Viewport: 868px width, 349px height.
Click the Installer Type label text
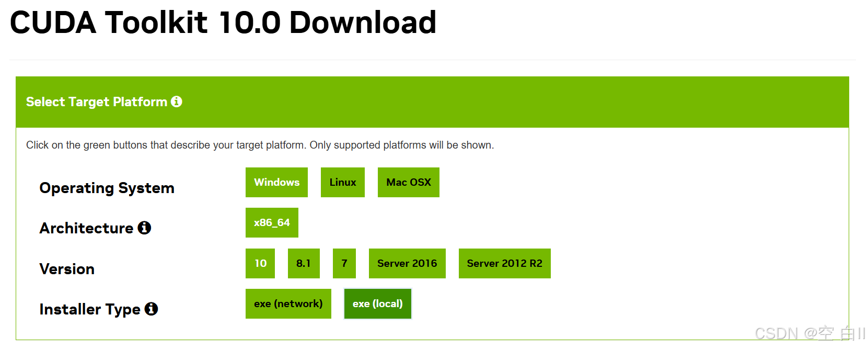[x=90, y=309]
